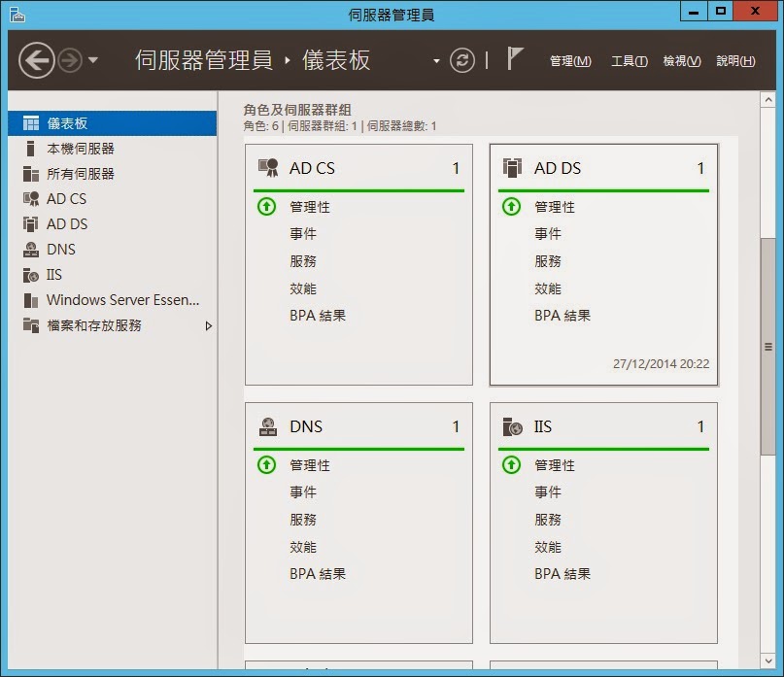The height and width of the screenshot is (677, 784).
Task: Click green status arrow in IIS tile
Action: (512, 465)
